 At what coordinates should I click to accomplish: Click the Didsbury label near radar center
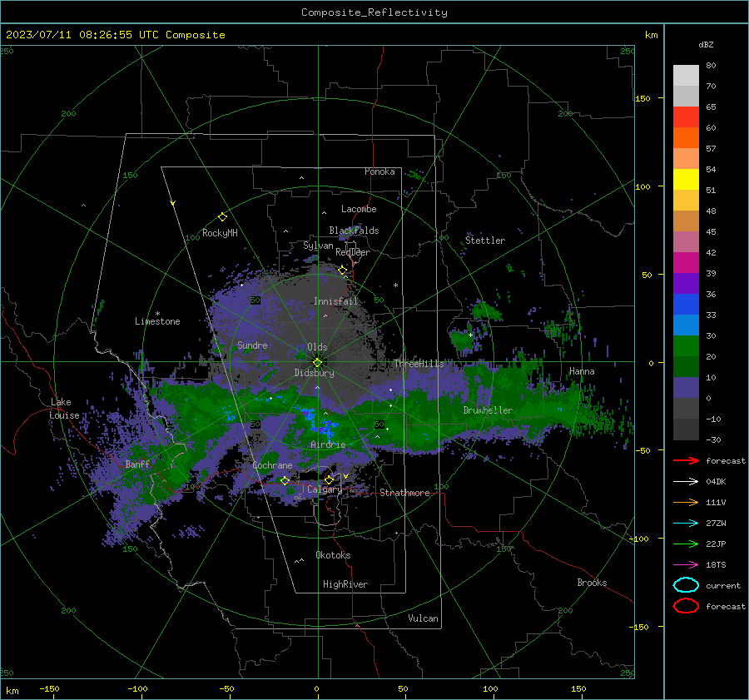click(x=315, y=373)
